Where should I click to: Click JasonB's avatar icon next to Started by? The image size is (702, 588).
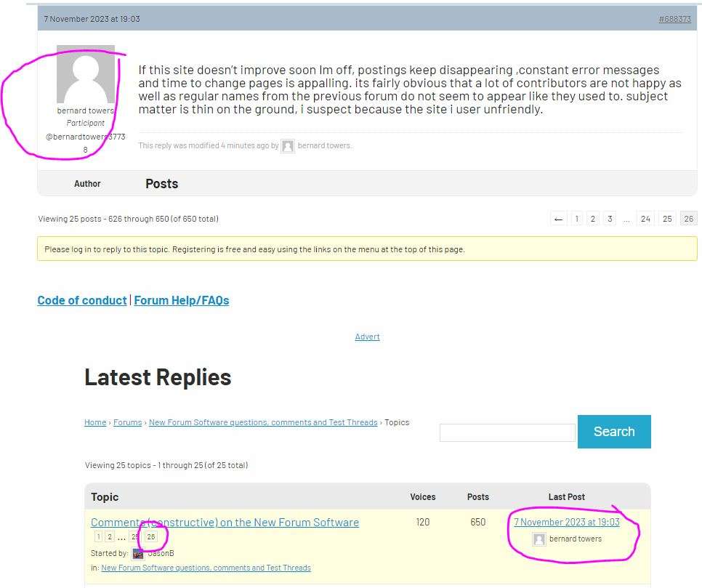[x=138, y=554]
